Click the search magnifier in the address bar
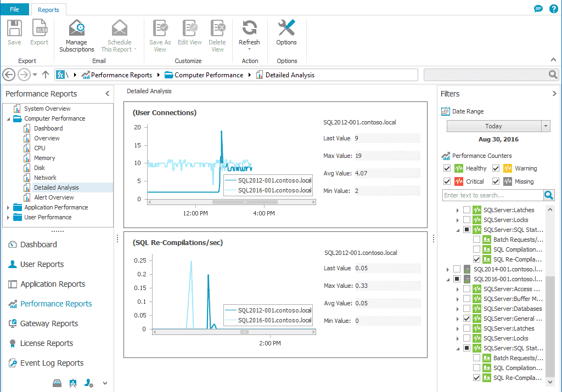The width and height of the screenshot is (562, 392). pos(553,75)
